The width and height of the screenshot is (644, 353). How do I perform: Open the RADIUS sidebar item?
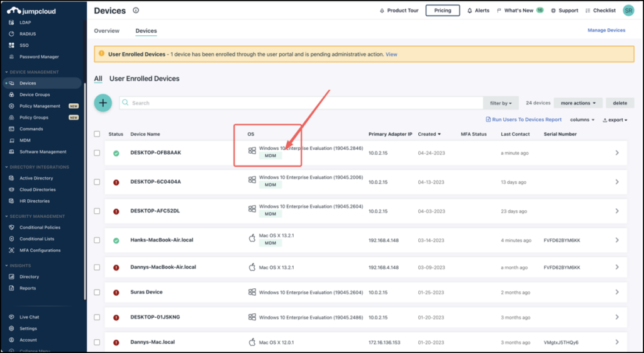point(28,34)
